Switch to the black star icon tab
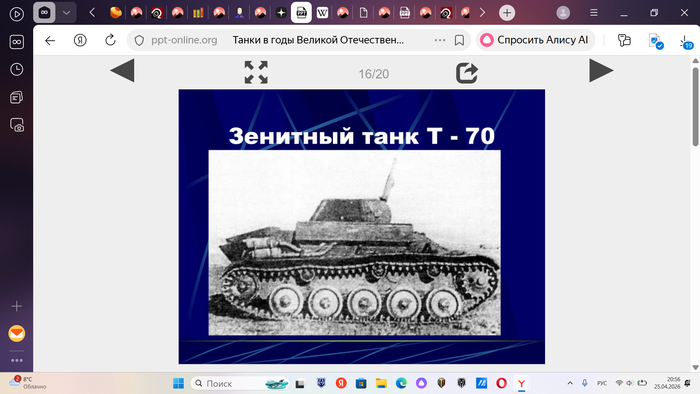The image size is (700, 394). click(281, 13)
